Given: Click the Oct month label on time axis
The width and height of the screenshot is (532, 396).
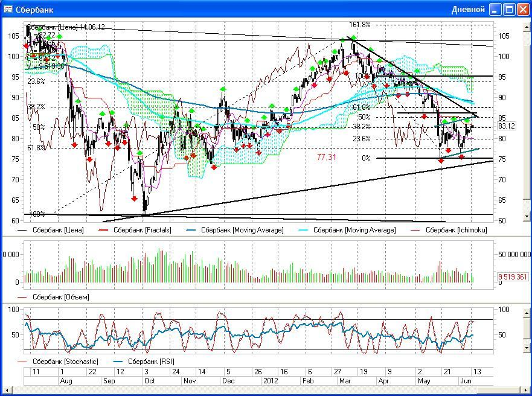Looking at the screenshot, I should tap(150, 381).
